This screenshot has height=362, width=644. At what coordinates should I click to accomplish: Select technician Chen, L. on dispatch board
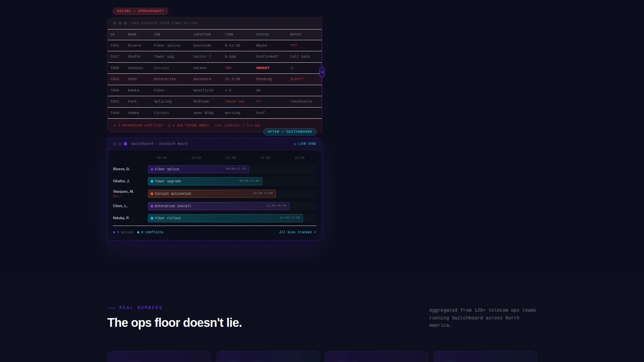(120, 206)
